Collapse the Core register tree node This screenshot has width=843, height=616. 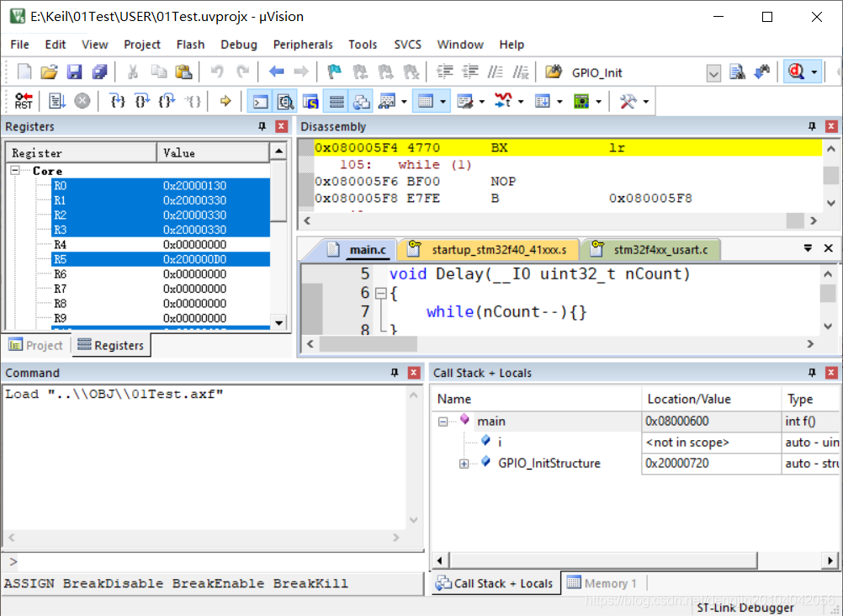15,171
